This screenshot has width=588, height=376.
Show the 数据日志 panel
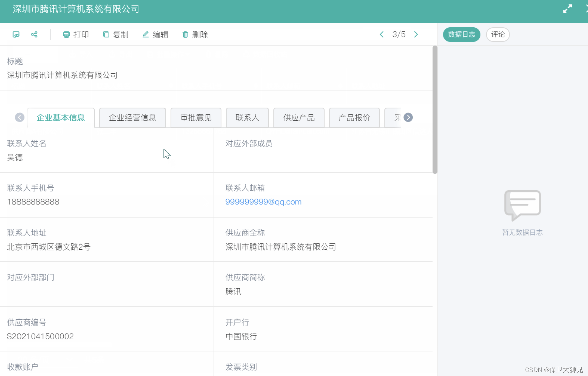[x=462, y=34]
